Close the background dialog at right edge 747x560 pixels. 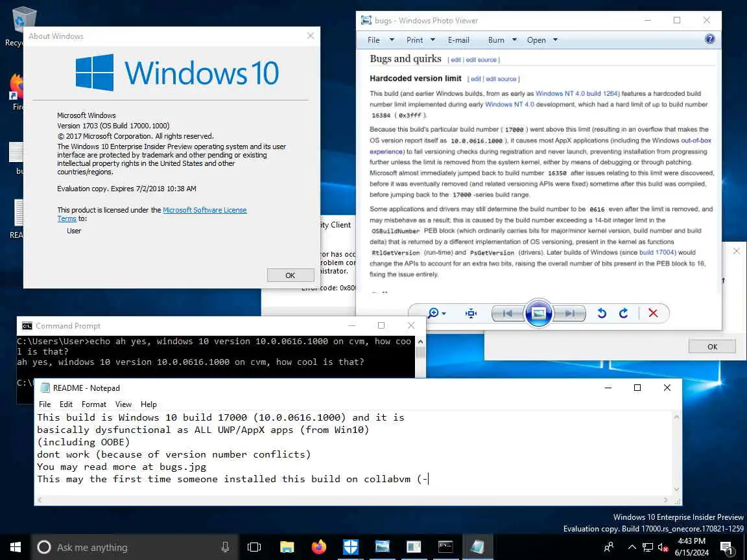click(737, 251)
